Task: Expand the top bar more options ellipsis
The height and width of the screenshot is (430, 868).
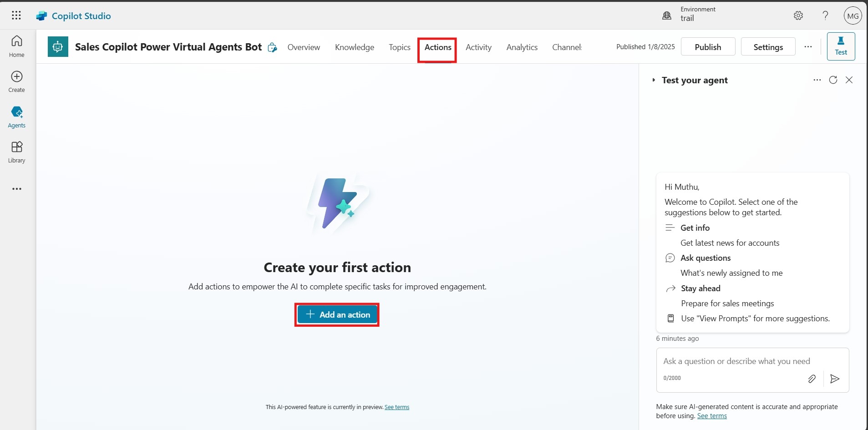Action: click(808, 47)
